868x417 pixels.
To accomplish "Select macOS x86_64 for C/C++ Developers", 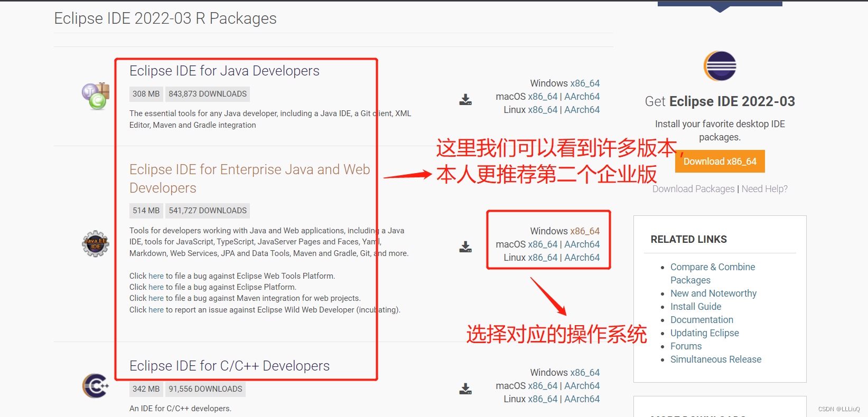I will (543, 386).
